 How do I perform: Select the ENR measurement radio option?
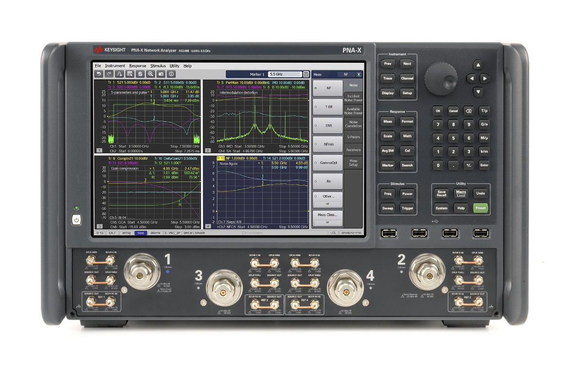point(328,125)
